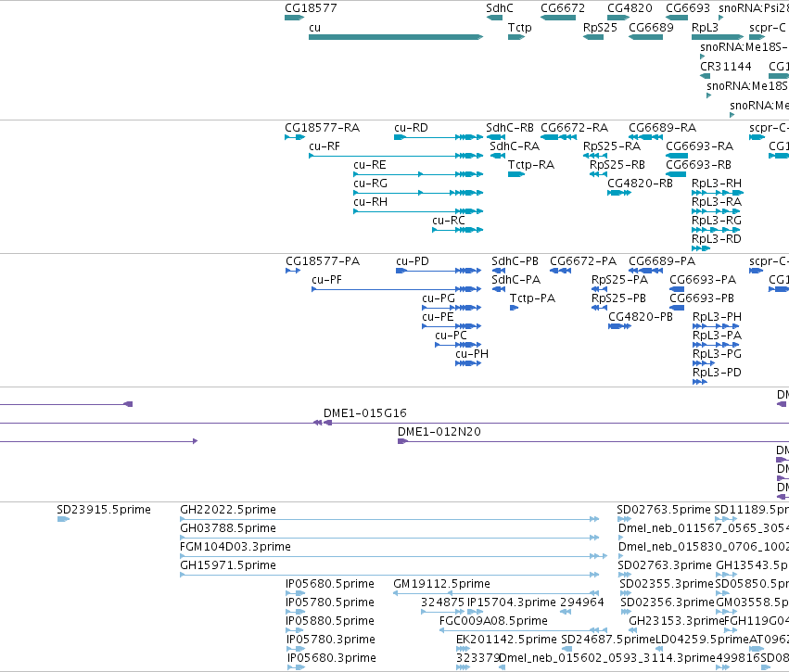Select the CG6672 gene label
The height and width of the screenshot is (672, 789).
563,8
